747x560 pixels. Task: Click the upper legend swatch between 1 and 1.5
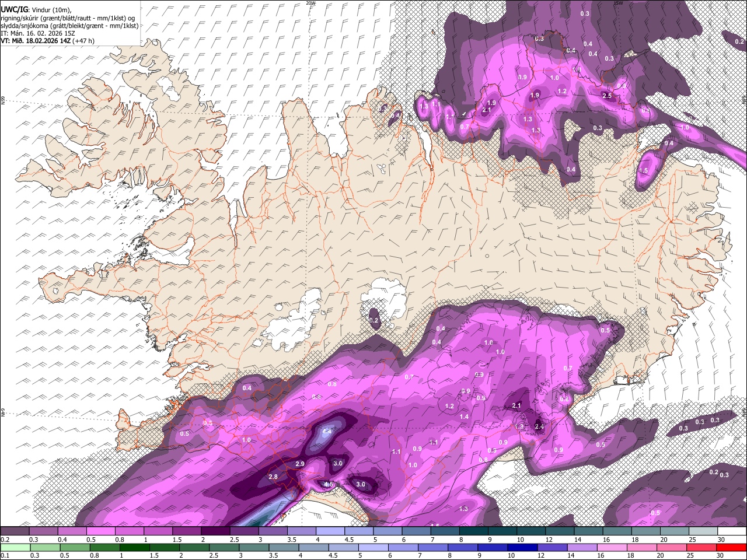pyautogui.click(x=158, y=531)
